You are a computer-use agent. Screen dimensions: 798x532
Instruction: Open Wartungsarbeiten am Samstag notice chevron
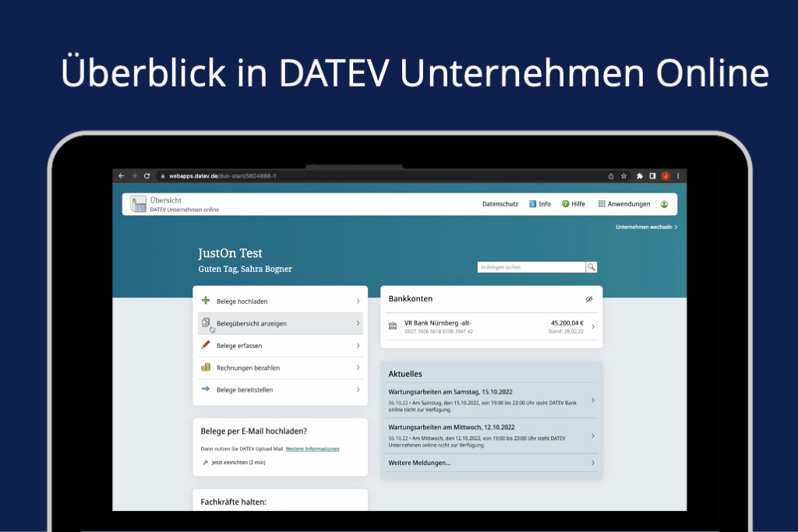point(593,400)
